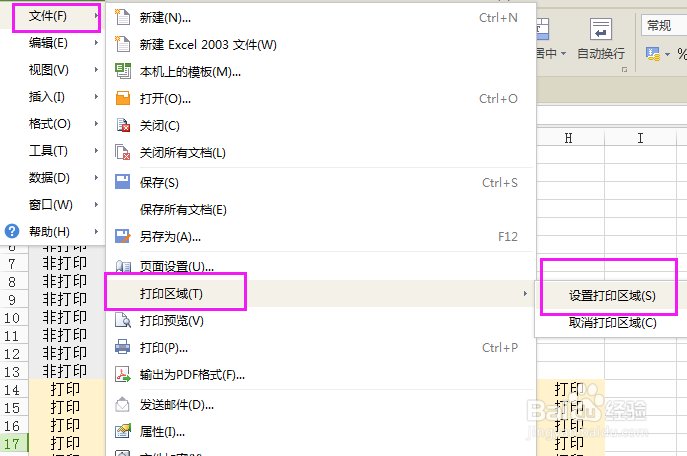Open the 窗口(W) menu
This screenshot has height=456, width=687.
tap(53, 205)
